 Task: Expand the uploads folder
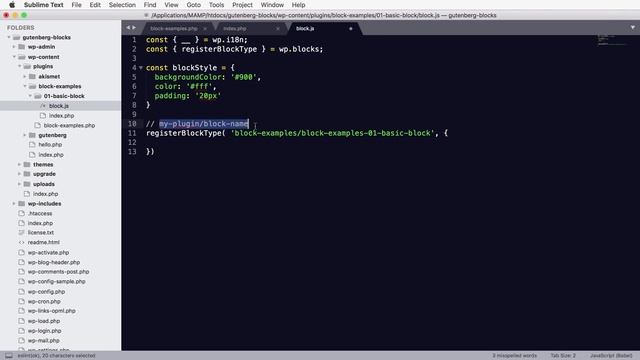click(19, 184)
